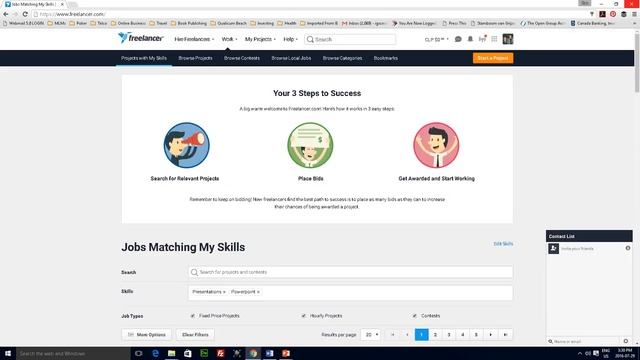Viewport: 640px width, 360px height.
Task: Click the settings gear in Contact List footer
Action: [626, 341]
